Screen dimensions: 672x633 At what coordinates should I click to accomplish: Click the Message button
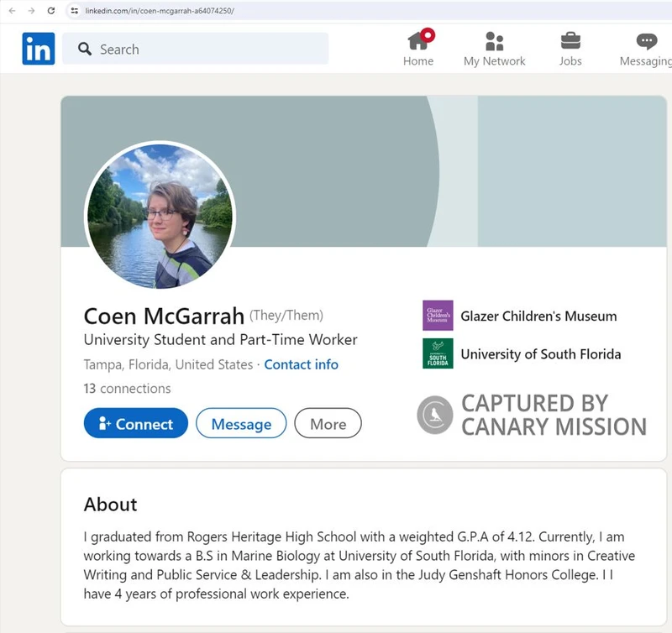pyautogui.click(x=241, y=423)
